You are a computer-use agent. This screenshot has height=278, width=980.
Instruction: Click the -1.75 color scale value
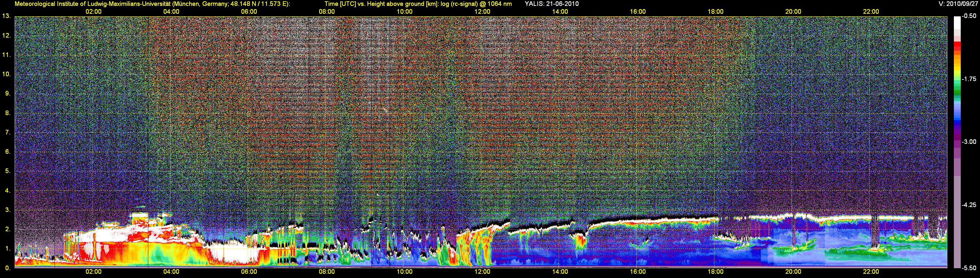coord(969,79)
